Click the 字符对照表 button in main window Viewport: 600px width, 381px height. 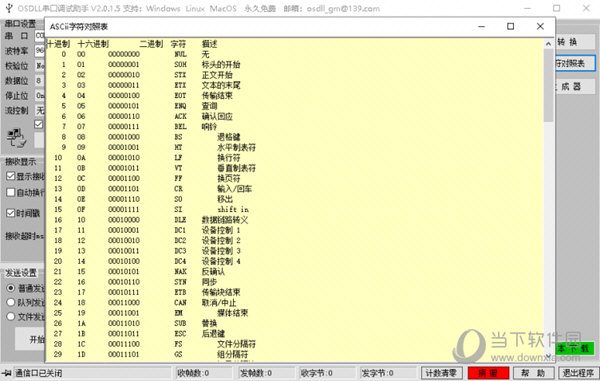click(575, 64)
